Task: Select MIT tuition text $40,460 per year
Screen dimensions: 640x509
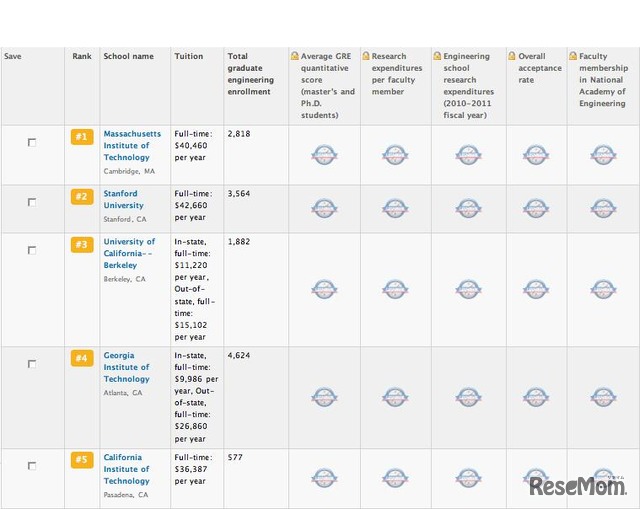Action: tap(191, 151)
